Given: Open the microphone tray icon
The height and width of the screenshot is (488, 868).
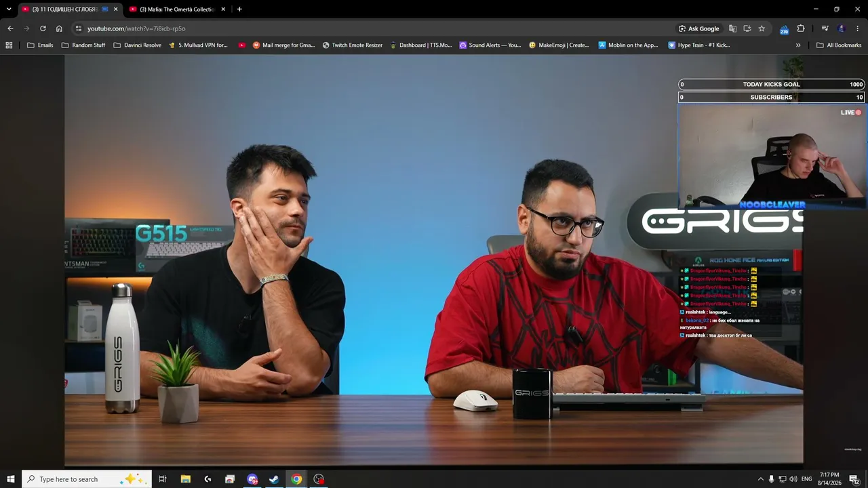Looking at the screenshot, I should [x=771, y=479].
